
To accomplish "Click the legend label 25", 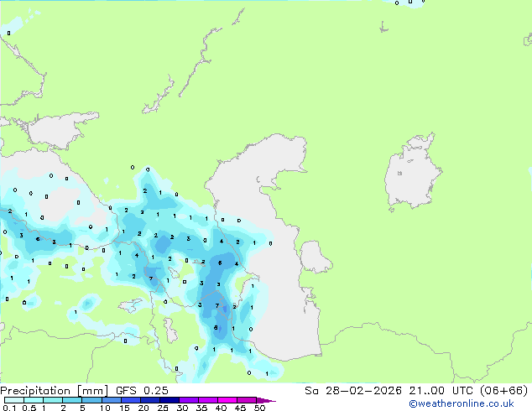I will 163,408.
